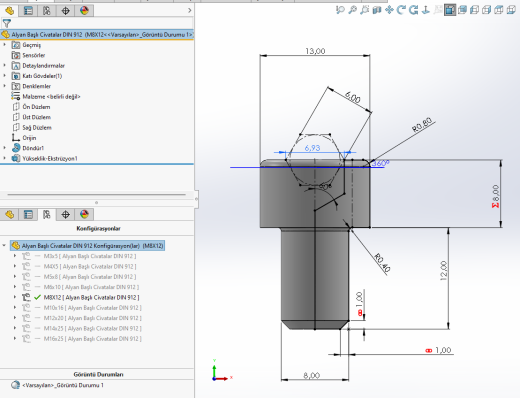Open the lower panel DimXpertManager tab
The width and height of the screenshot is (520, 398).
[65, 214]
